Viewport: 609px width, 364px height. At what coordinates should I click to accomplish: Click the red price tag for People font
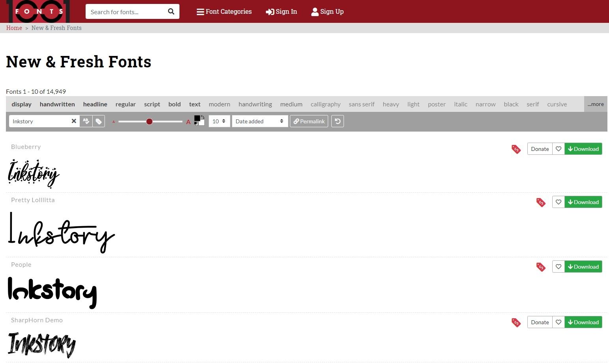(x=541, y=267)
